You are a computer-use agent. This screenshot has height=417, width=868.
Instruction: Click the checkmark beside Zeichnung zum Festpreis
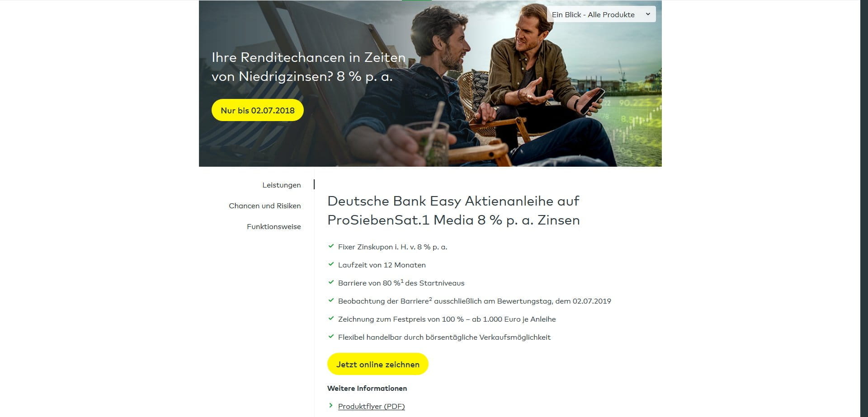click(x=331, y=319)
